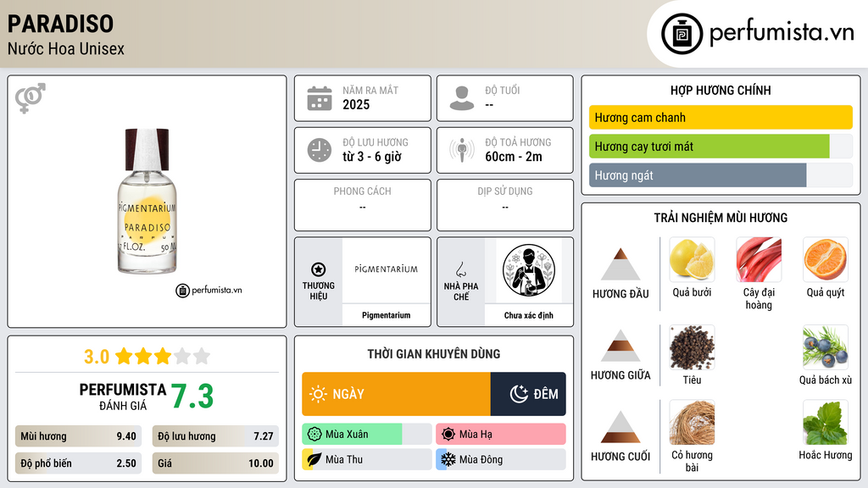Click the value 60cm - 2m

(514, 157)
